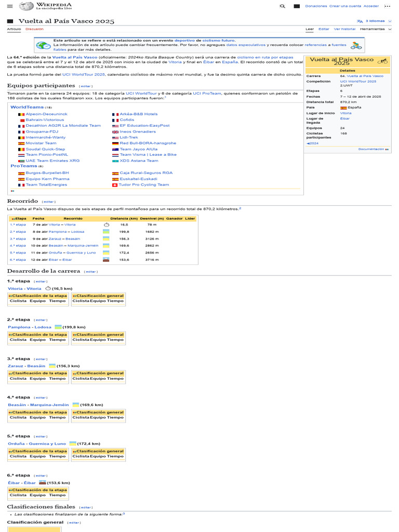Click the UCI ProTeam link in paragraph
This screenshot has height=532, width=399.
(207, 94)
